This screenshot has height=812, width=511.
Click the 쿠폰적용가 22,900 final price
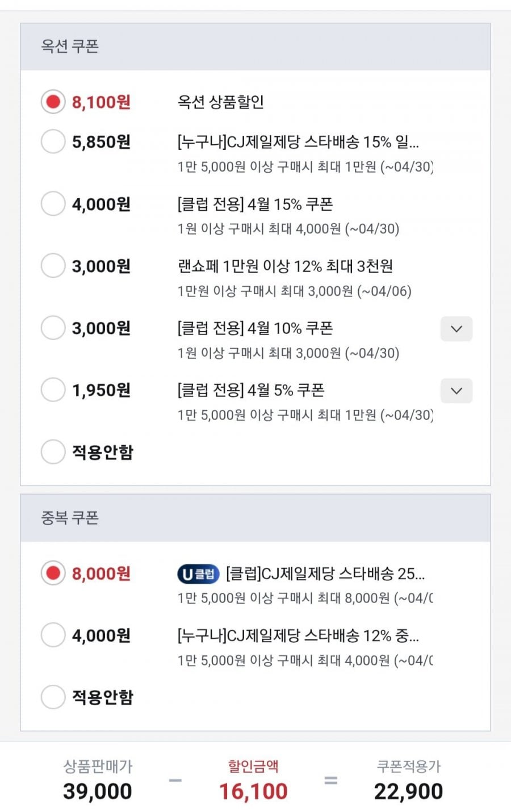[408, 791]
